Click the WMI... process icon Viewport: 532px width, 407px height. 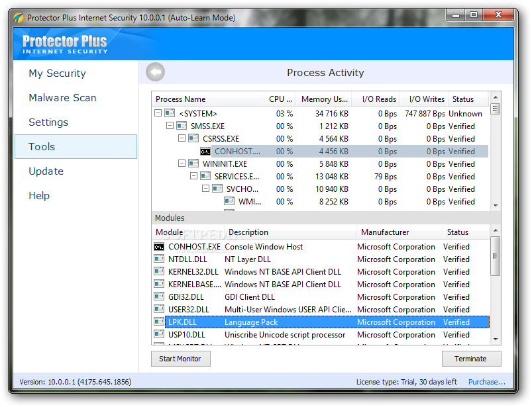click(x=229, y=201)
